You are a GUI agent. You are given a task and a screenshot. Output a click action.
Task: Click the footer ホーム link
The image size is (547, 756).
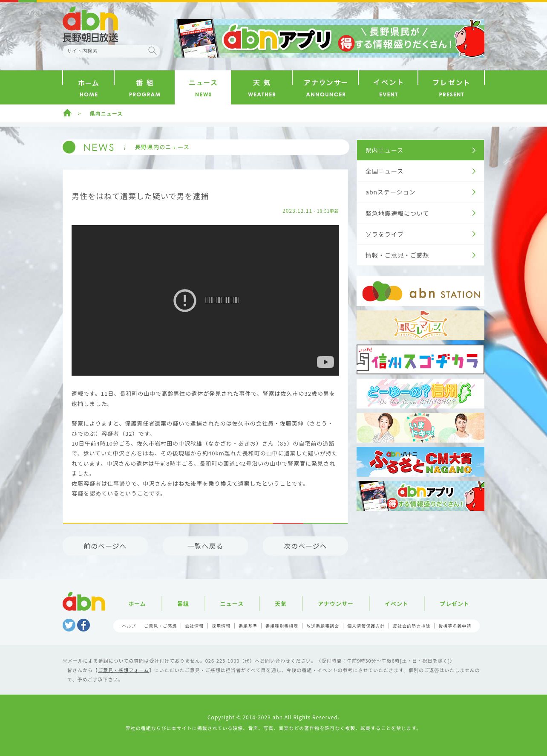(137, 604)
